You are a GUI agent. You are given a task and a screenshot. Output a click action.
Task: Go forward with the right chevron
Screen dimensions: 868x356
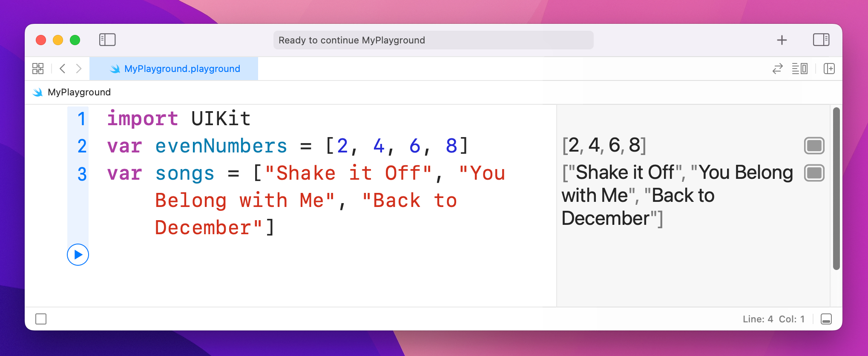[79, 69]
